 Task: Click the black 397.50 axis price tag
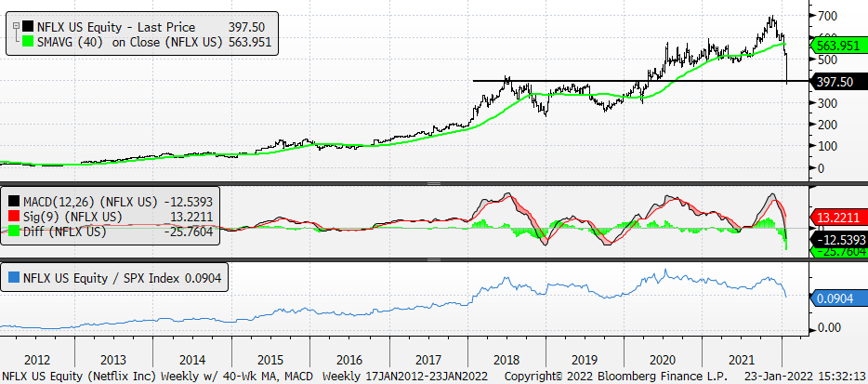(838, 82)
